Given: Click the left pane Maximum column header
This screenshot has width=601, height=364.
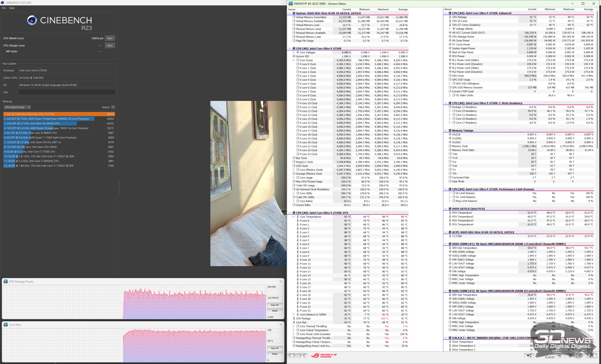Looking at the screenshot, I should [x=383, y=9].
